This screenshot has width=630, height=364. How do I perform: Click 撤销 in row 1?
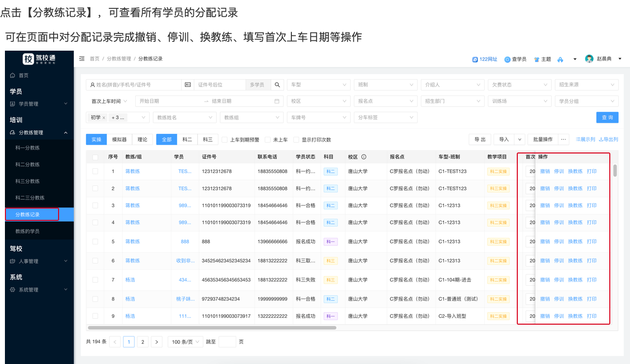pos(545,171)
